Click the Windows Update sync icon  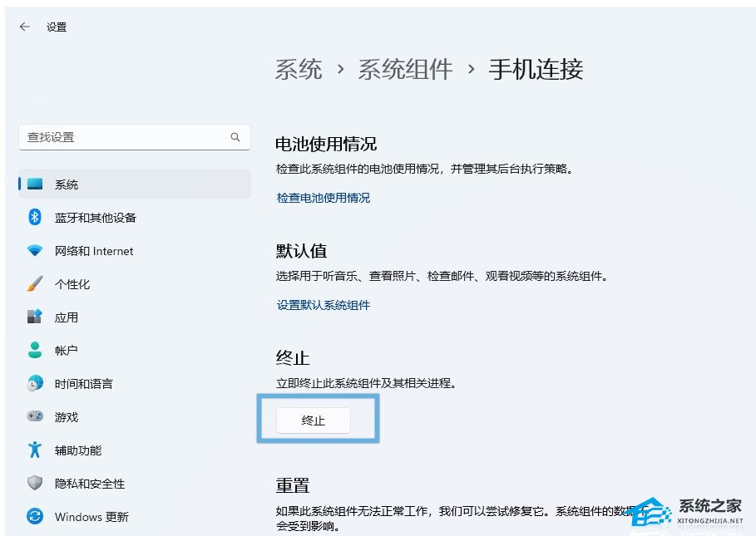[x=35, y=517]
